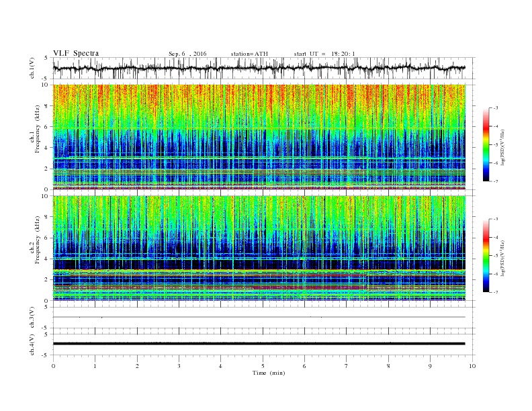This screenshot has height=411, width=532.
Task: Click the 'ch.3(V)' axis label
Action: click(32, 318)
